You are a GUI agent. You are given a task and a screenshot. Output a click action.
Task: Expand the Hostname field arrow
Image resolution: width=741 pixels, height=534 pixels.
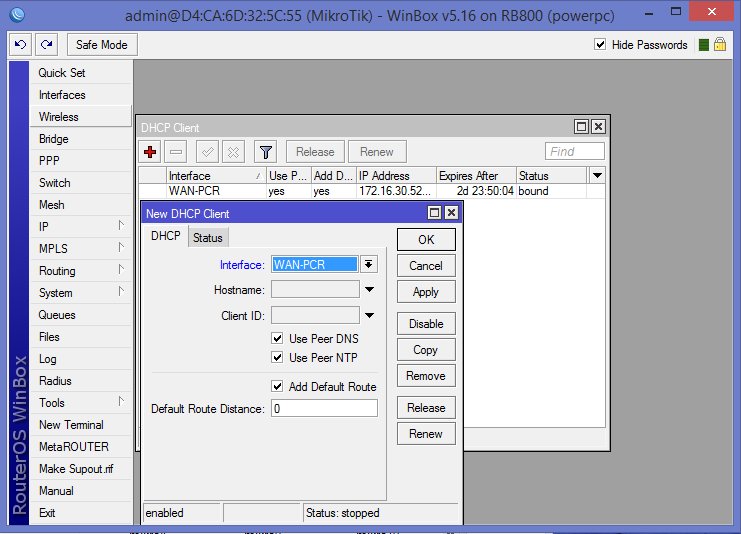370,289
